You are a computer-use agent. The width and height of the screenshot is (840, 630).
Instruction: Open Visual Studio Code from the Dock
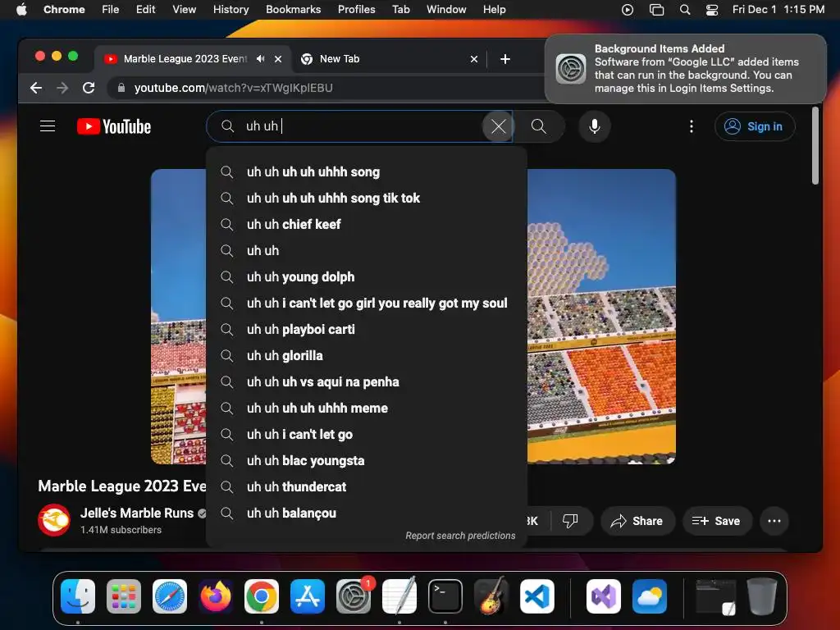pos(537,596)
